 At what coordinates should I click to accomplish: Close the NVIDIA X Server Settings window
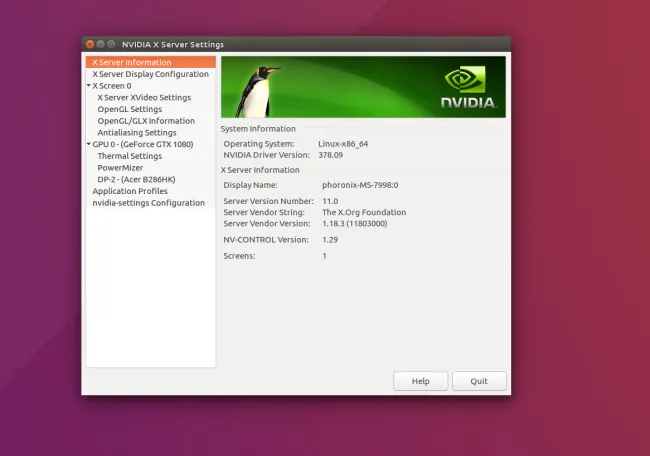pyautogui.click(x=90, y=44)
